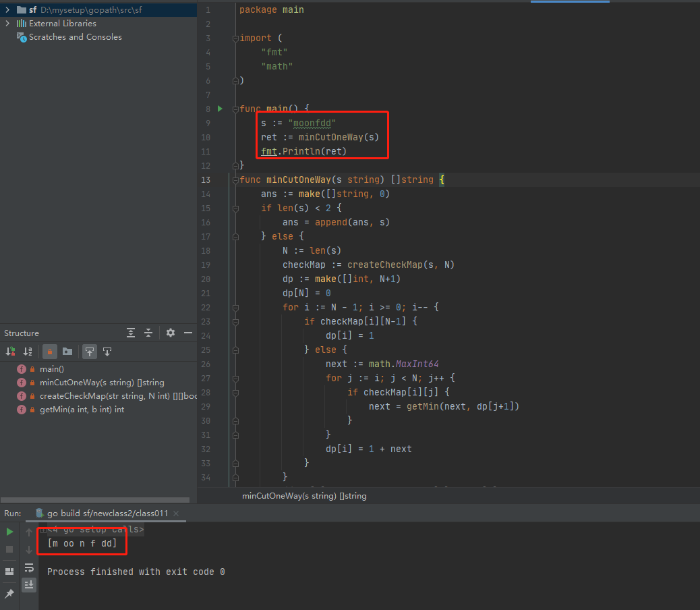This screenshot has height=610, width=700.
Task: Collapse func main fold marker
Action: (x=235, y=109)
